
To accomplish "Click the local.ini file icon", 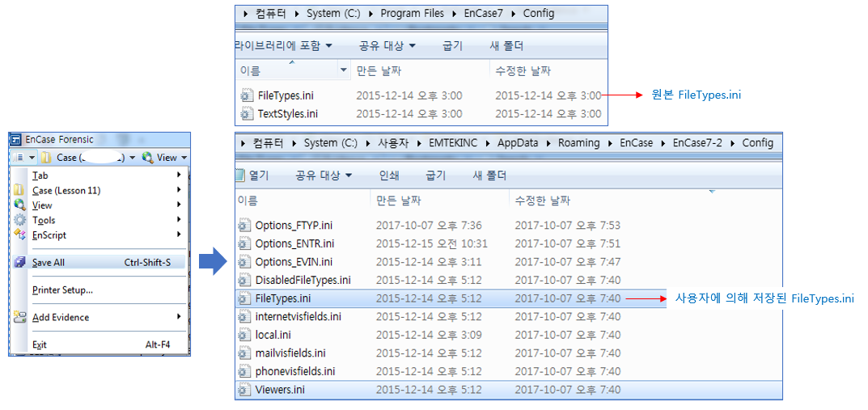I will [244, 335].
